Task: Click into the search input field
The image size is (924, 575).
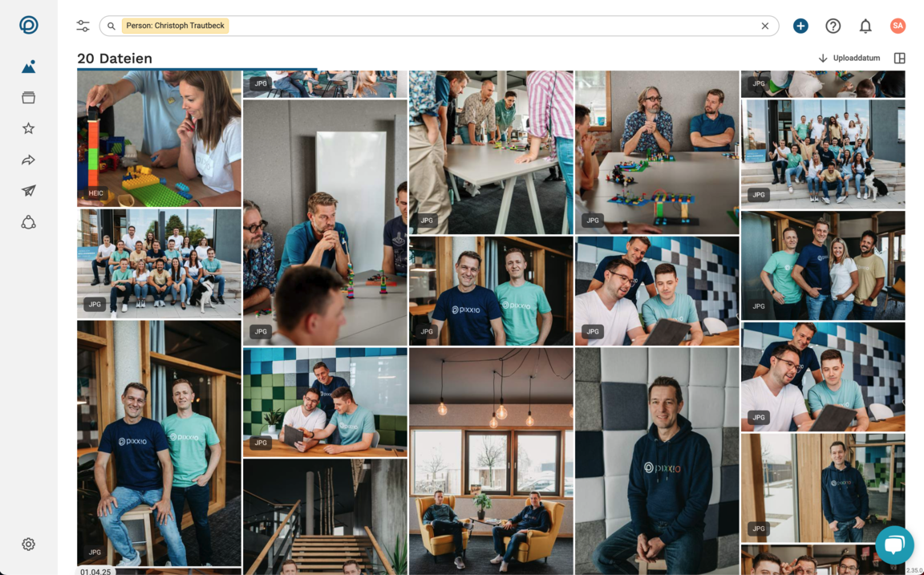Action: point(481,26)
